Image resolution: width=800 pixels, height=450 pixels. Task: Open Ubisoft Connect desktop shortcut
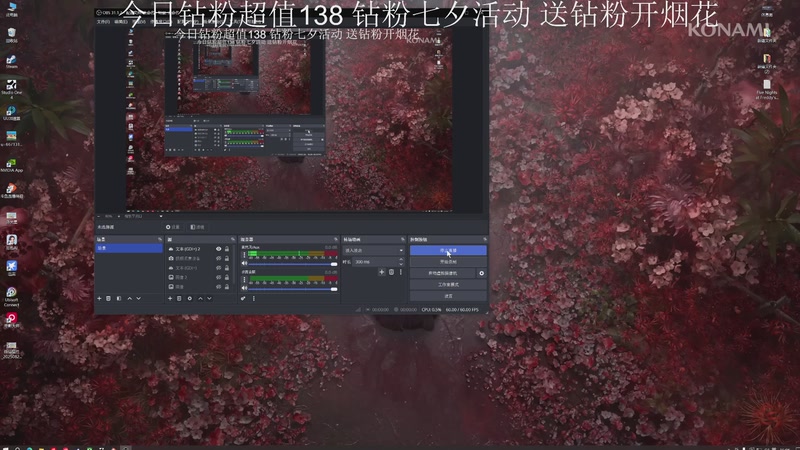point(11,297)
